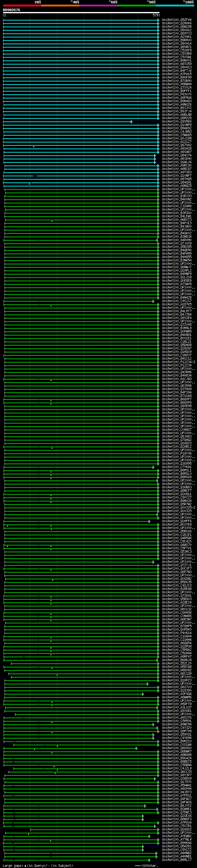The height and width of the screenshot is (868, 197).
Task: Select the UniRef100_C4JBN3 label
Action: (x=177, y=132)
